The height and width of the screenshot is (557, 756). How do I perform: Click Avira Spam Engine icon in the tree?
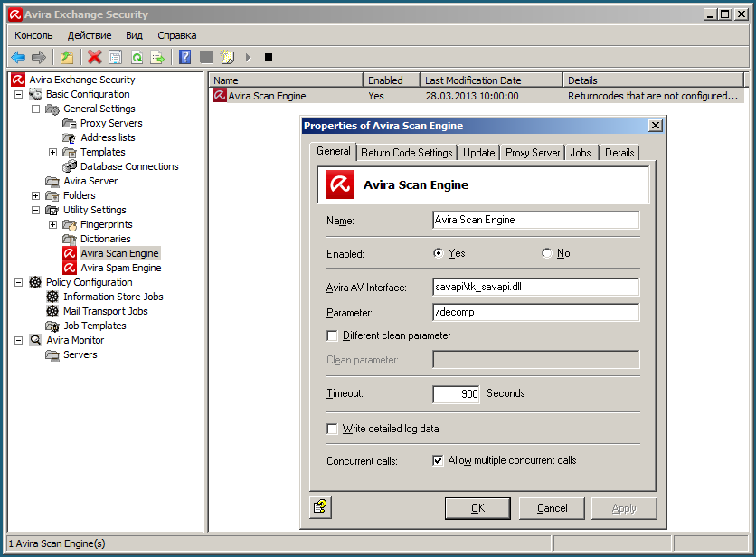click(70, 268)
